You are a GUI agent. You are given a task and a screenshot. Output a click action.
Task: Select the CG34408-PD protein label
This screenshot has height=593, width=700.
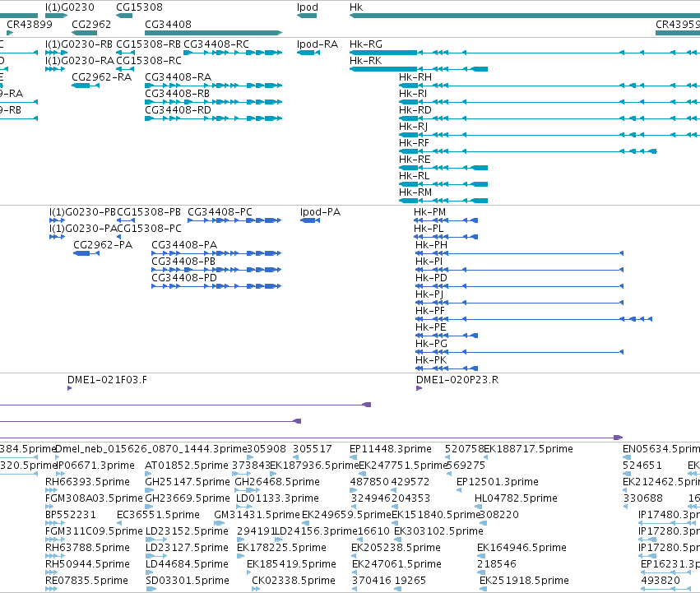[184, 278]
